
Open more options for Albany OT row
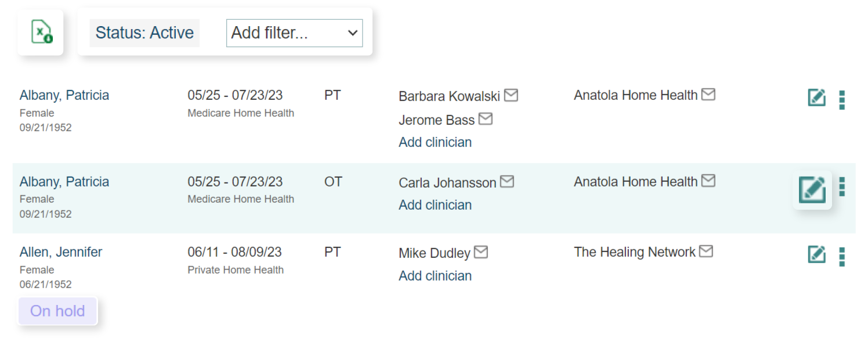842,186
